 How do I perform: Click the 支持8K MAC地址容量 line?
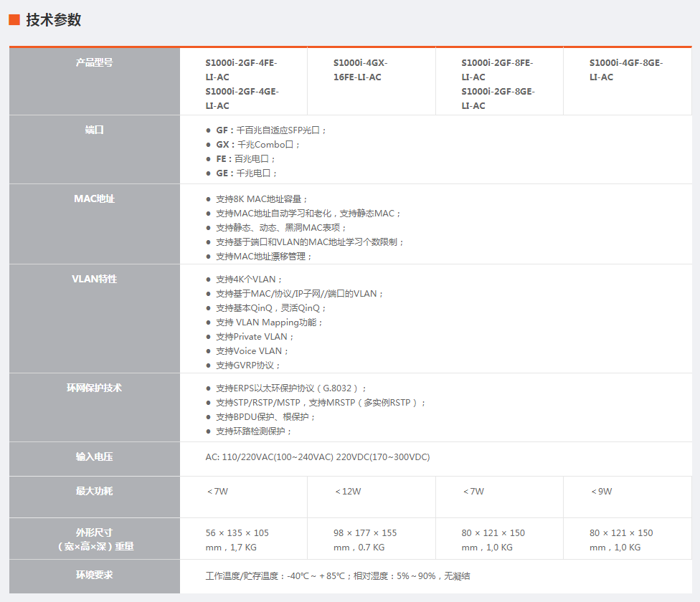click(262, 199)
